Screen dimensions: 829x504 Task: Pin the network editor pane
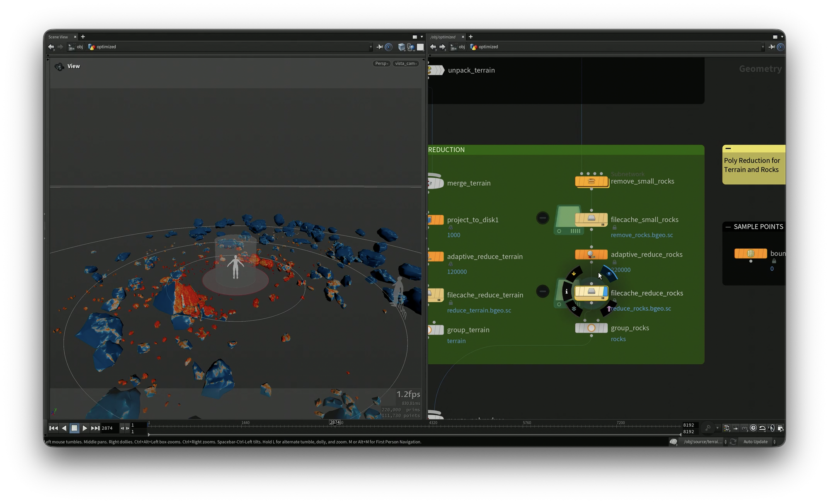771,47
